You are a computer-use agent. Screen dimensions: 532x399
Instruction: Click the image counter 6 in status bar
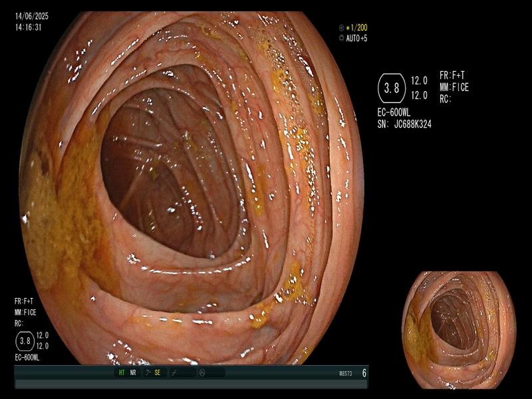click(x=364, y=373)
